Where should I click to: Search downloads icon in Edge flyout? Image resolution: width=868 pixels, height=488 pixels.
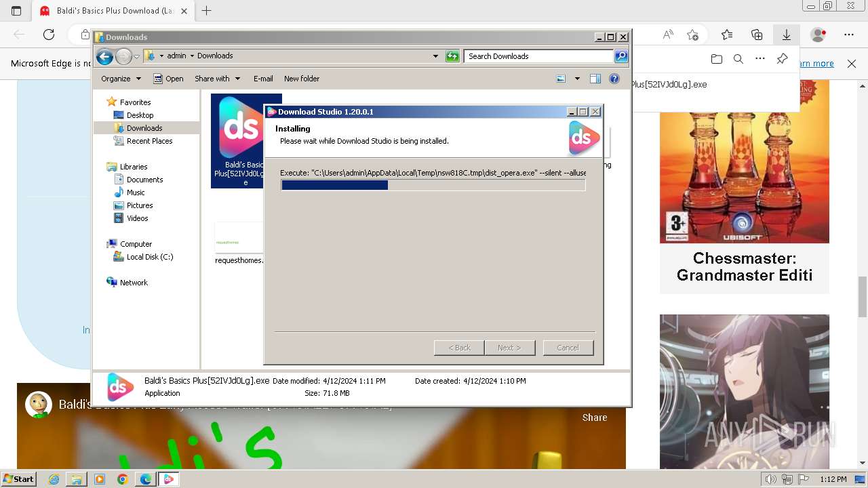click(738, 60)
